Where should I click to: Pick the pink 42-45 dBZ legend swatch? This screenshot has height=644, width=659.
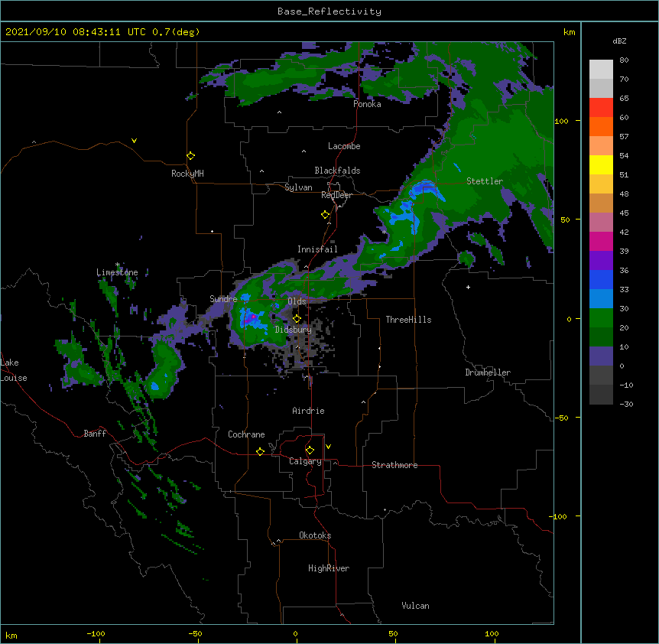pos(601,223)
